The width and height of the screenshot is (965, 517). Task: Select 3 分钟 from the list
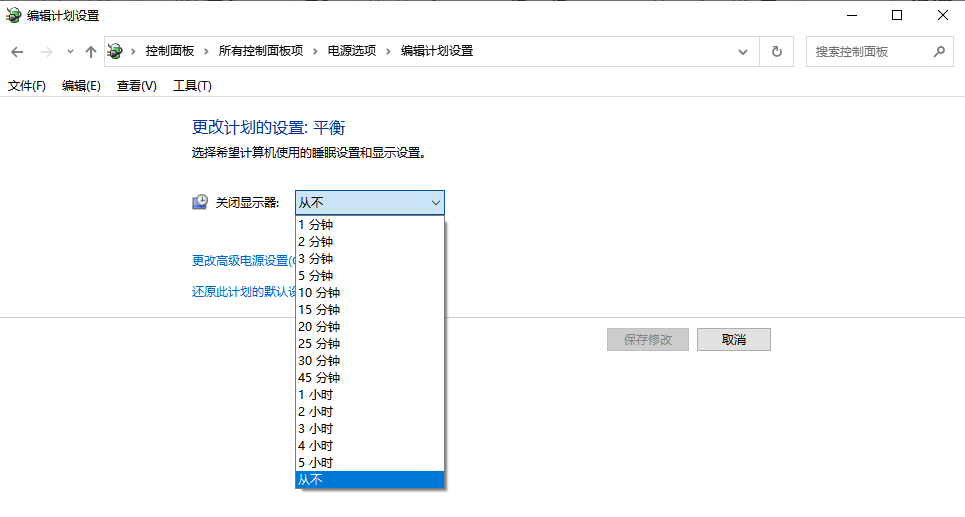369,258
